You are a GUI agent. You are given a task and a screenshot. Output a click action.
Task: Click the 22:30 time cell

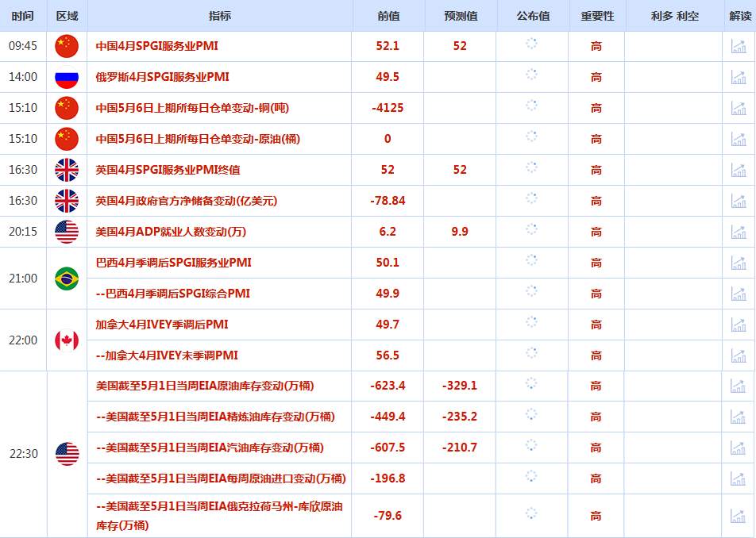coord(24,454)
